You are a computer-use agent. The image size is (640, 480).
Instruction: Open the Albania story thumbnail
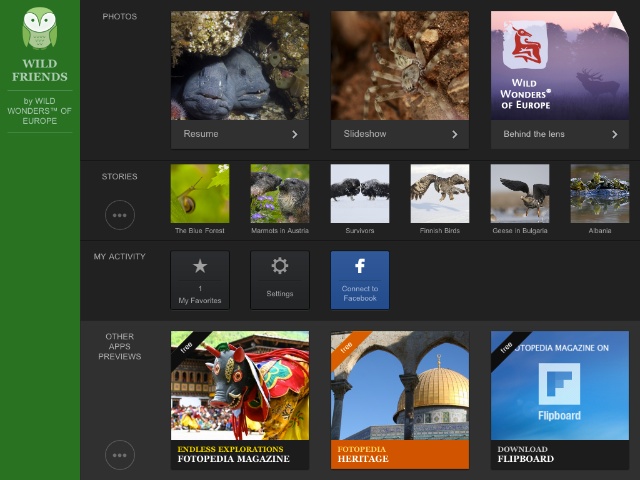pos(600,193)
